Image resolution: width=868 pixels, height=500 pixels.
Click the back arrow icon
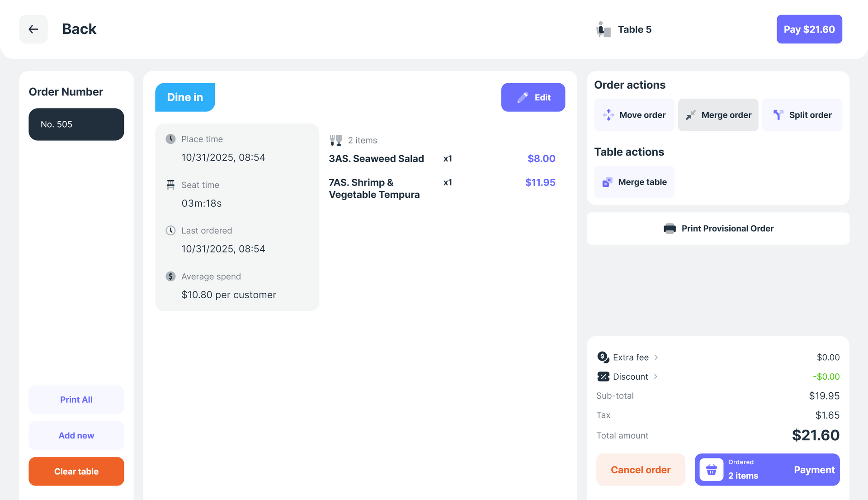(33, 29)
